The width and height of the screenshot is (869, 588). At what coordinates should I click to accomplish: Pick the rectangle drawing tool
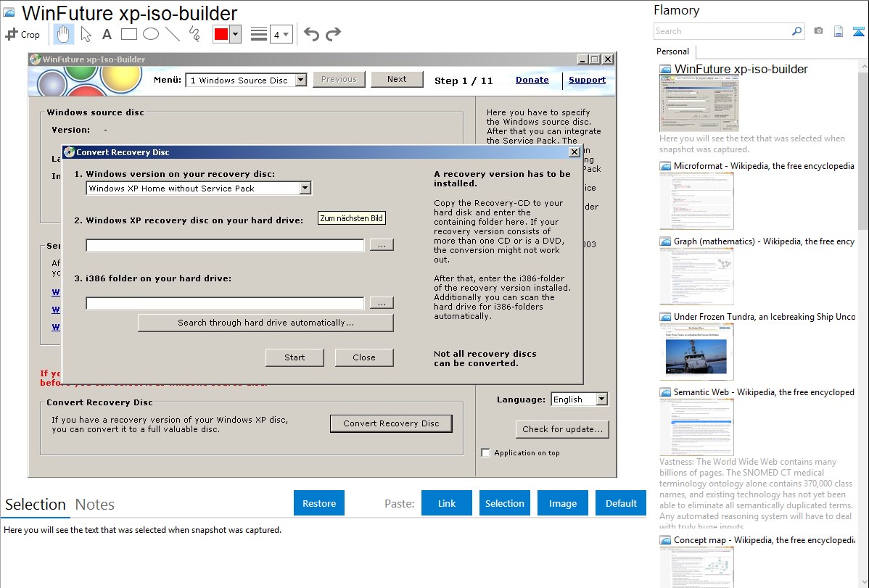[x=128, y=34]
